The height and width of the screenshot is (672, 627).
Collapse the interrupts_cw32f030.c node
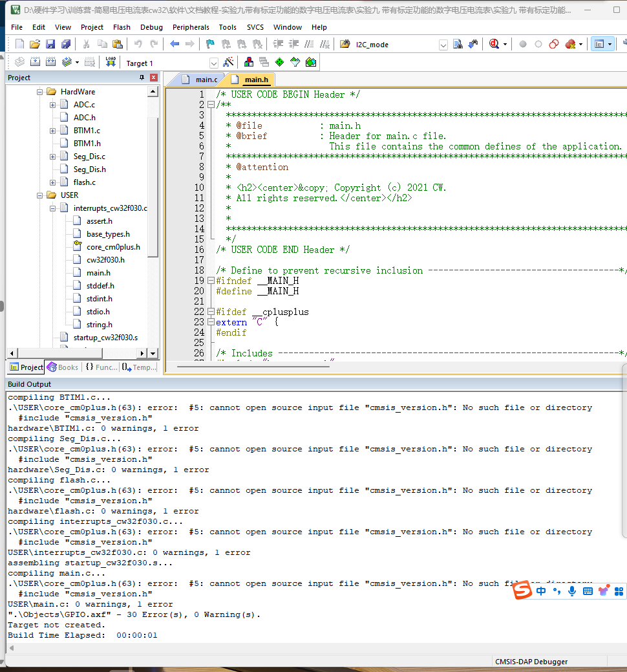(52, 208)
